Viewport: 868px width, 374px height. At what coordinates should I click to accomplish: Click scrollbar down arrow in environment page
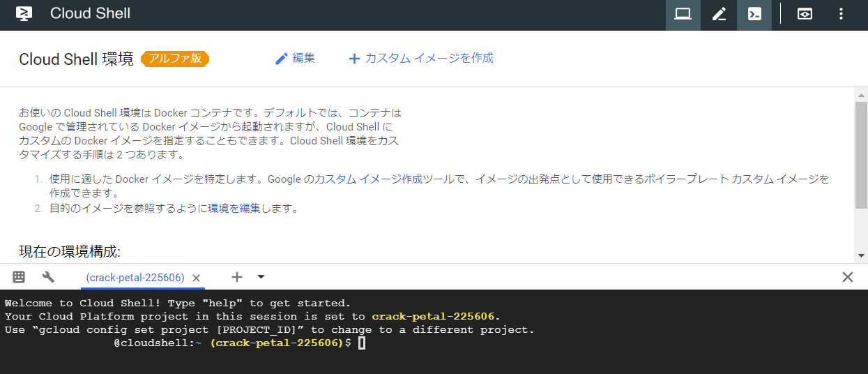[861, 256]
